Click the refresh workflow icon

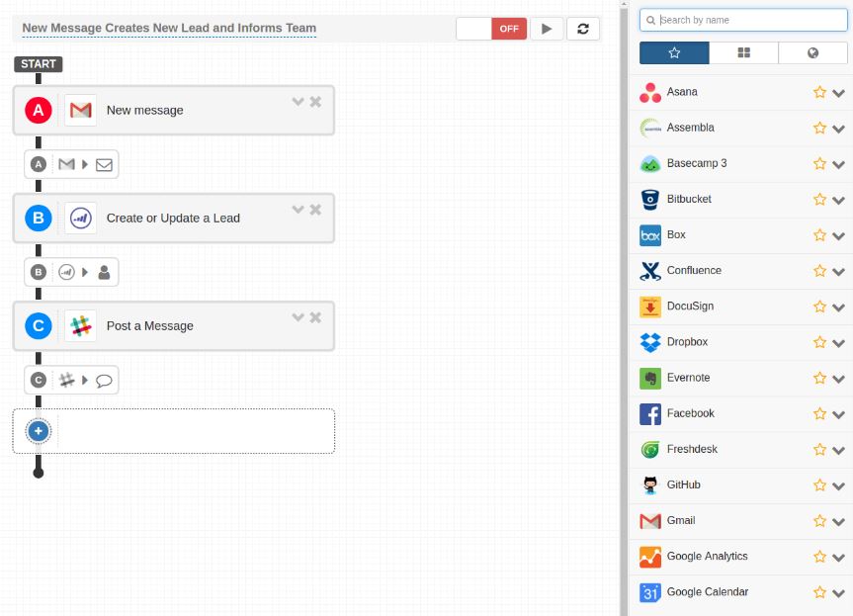(583, 29)
